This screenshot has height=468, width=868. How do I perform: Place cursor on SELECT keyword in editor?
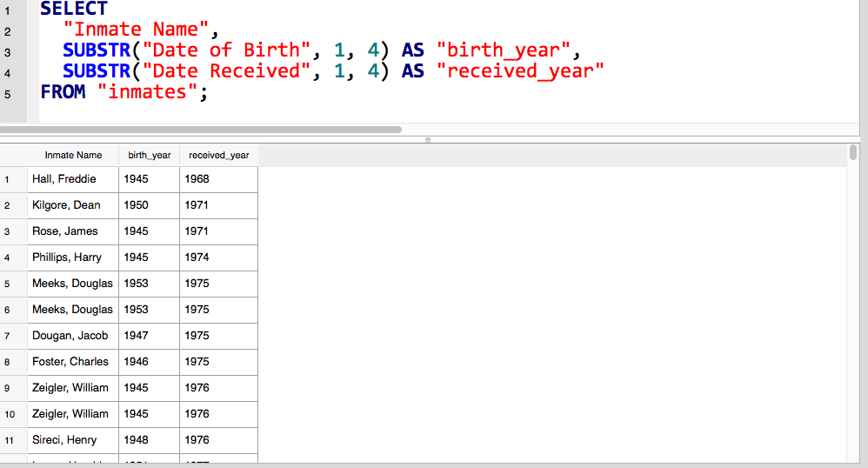coord(74,9)
